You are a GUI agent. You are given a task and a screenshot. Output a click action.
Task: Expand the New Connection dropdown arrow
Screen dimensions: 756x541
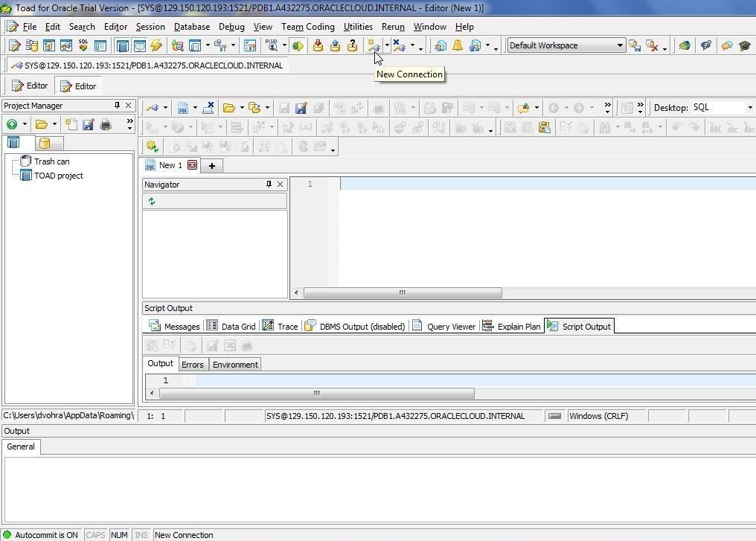387,46
